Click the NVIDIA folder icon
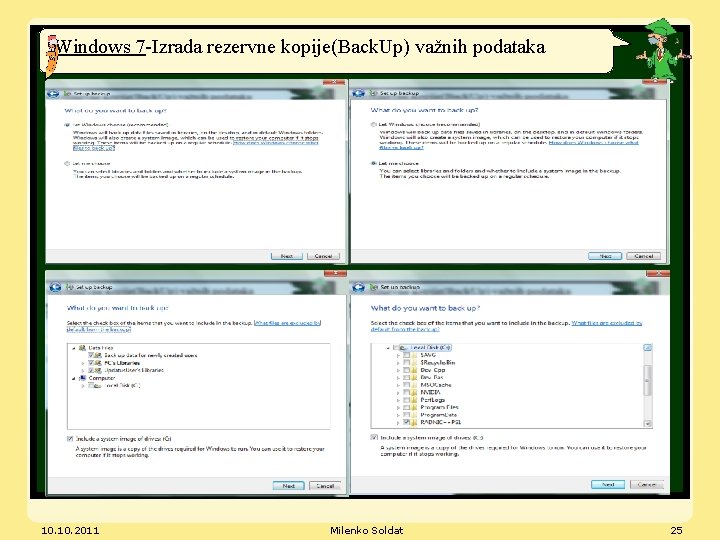The height and width of the screenshot is (540, 720). click(414, 392)
